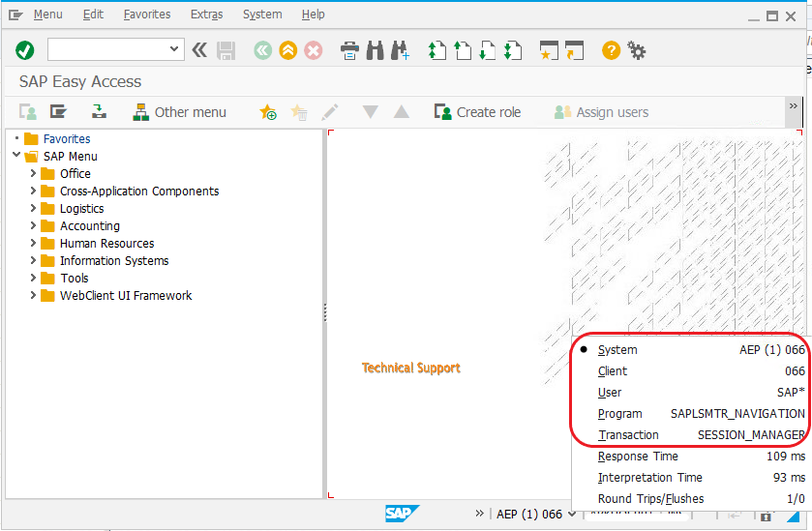Choose Round Trips/Flushes in the status popup
The width and height of the screenshot is (812, 531).
point(691,498)
